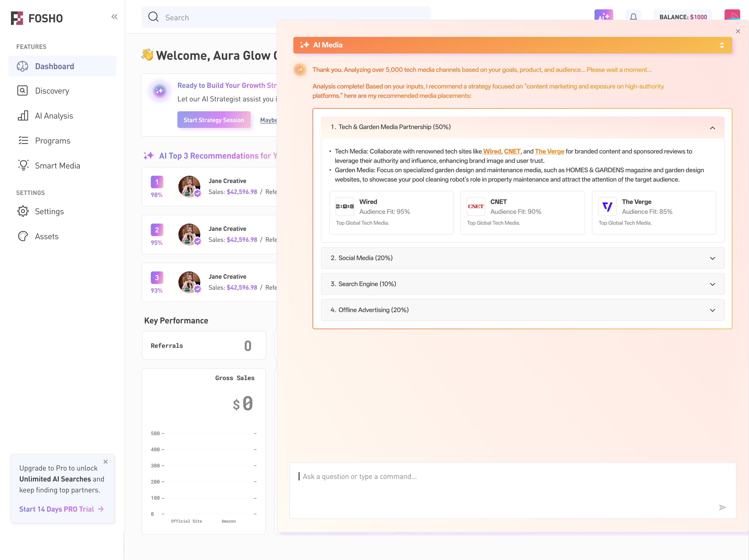Start Strategy Session
The width and height of the screenshot is (749, 560).
click(x=214, y=120)
